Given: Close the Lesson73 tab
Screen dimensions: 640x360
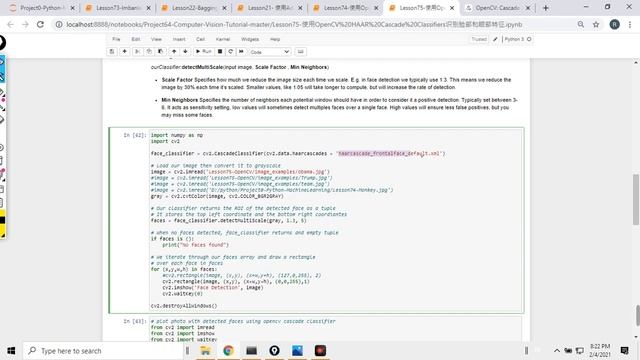Looking at the screenshot, I should click(x=148, y=8).
